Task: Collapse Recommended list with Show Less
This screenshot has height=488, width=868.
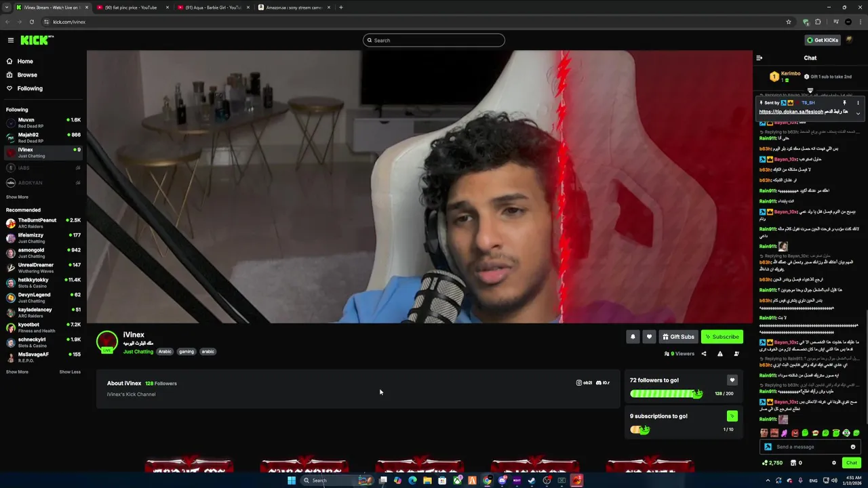Action: click(x=70, y=371)
